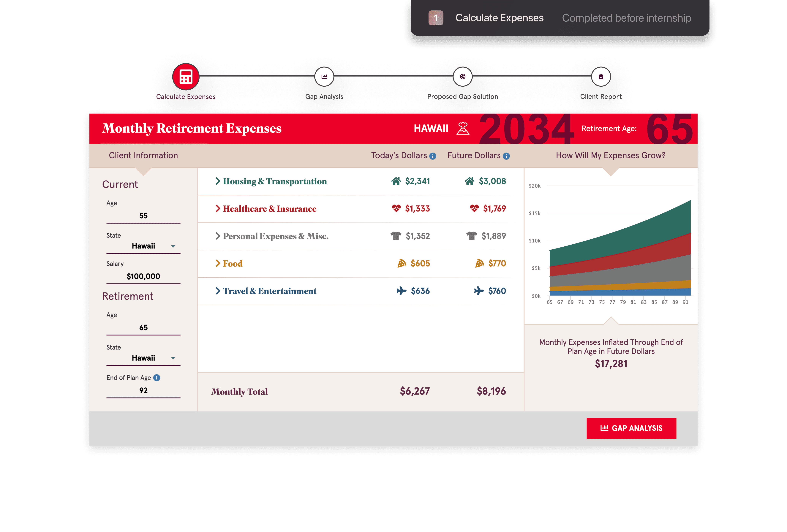
Task: Click airplane icon beside $760
Action: coord(479,291)
